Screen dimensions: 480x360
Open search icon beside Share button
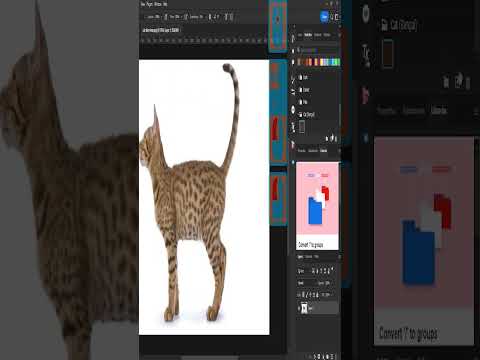point(332,17)
